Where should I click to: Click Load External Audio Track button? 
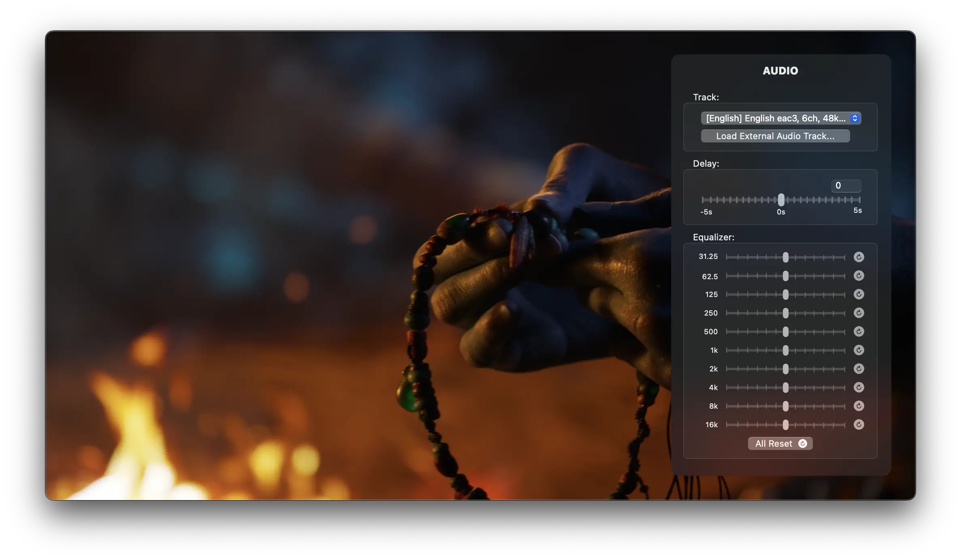coord(775,135)
